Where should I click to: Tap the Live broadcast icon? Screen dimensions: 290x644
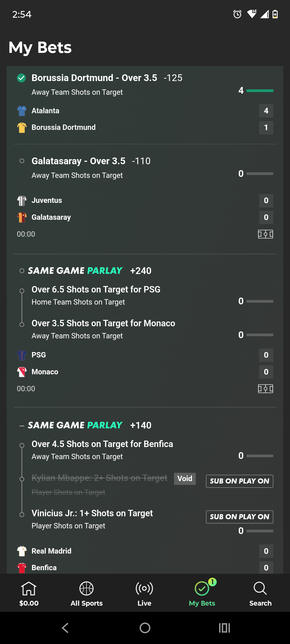click(x=144, y=588)
